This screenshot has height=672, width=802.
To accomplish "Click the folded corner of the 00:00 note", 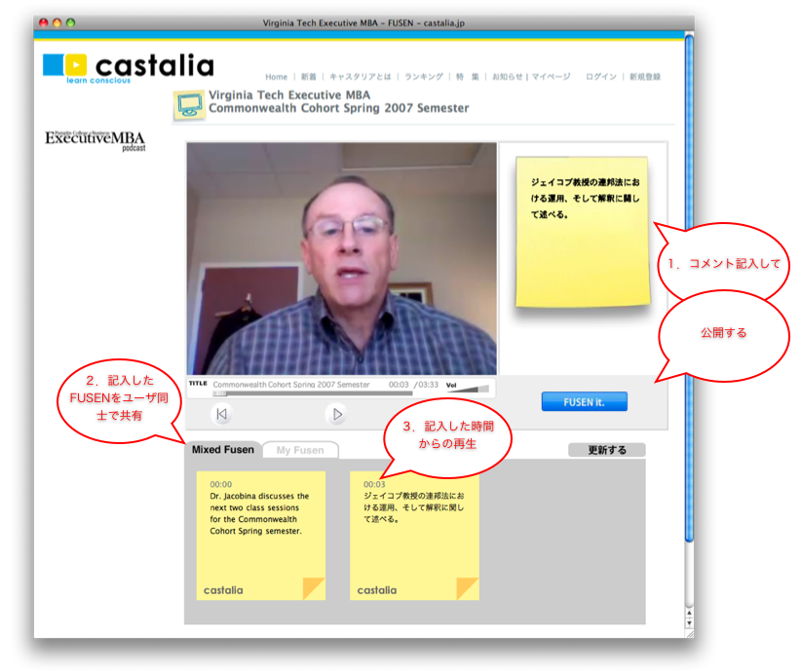I will (314, 588).
